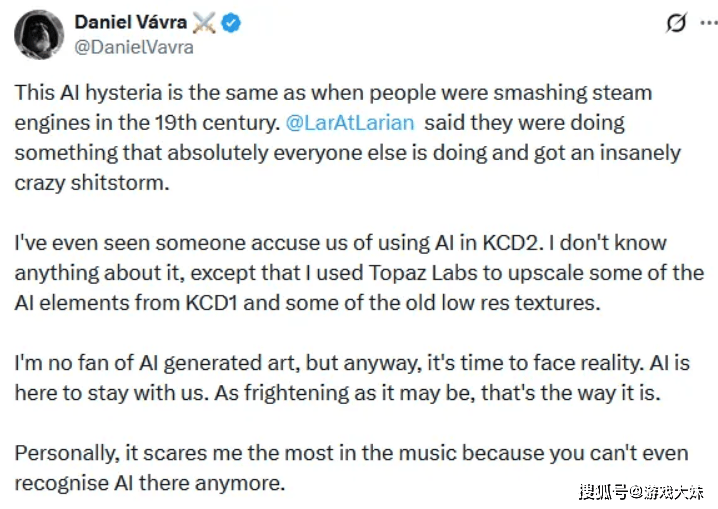Open the Grok slashed-circle icon
Screen dimensions: 718x509
point(674,22)
